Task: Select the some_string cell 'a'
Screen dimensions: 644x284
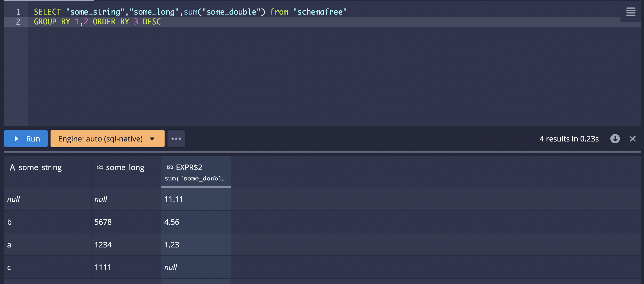Action: [x=48, y=245]
